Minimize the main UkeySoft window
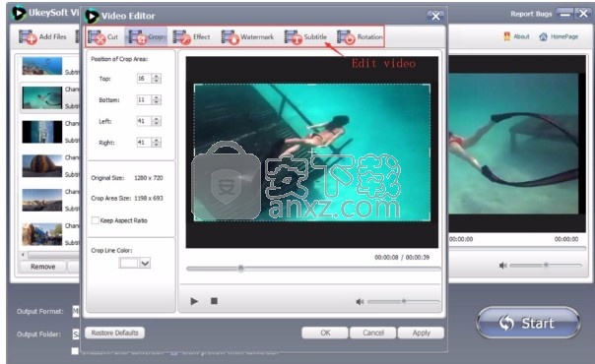The width and height of the screenshot is (595, 364). click(565, 14)
